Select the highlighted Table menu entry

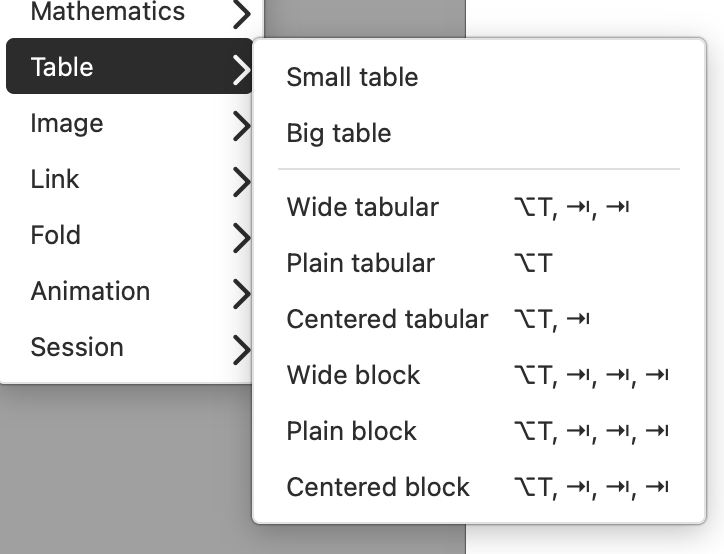(x=62, y=67)
